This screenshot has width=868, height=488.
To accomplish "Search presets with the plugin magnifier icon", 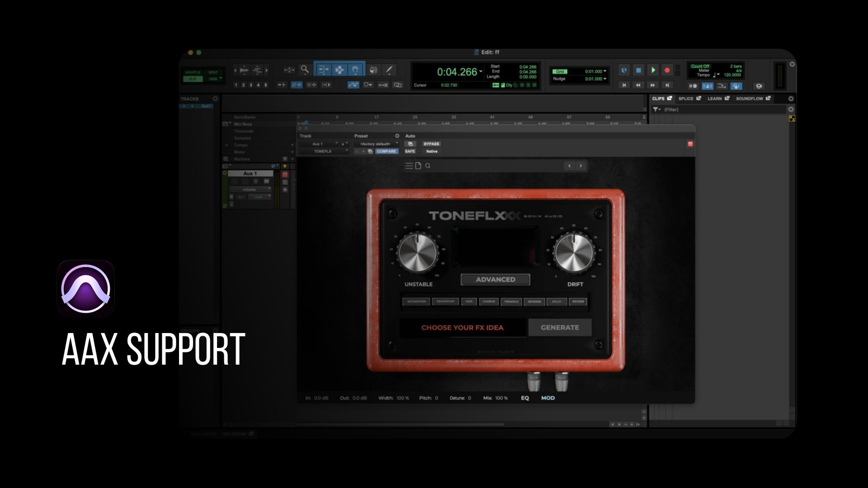I will (428, 166).
